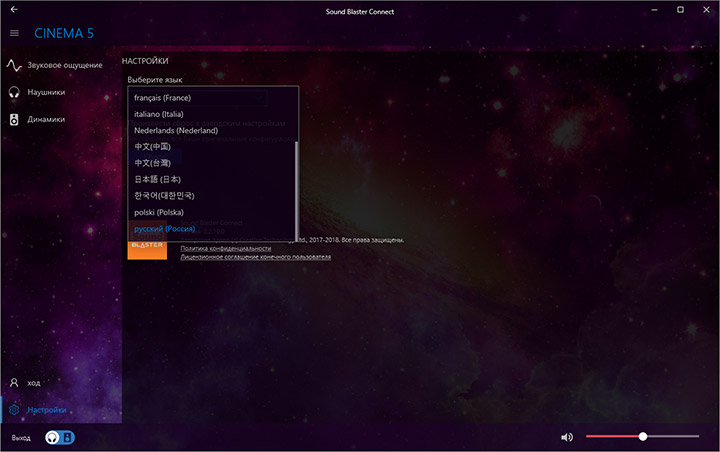Viewport: 720px width, 452px height.
Task: Select Nederlands (Nederland) language
Action: [213, 130]
